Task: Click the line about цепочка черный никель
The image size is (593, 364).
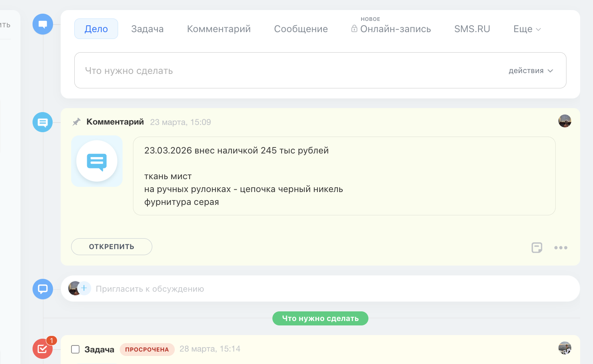Action: tap(243, 189)
